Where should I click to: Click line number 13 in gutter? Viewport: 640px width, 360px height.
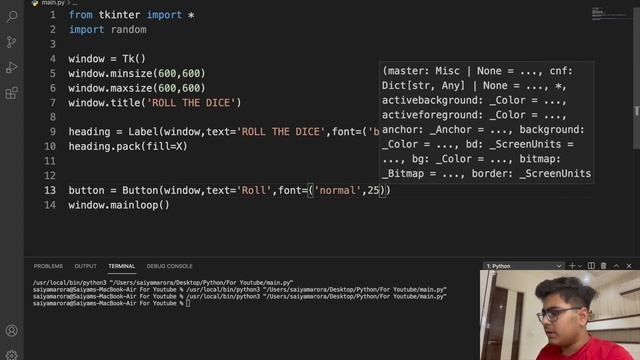[x=50, y=190]
